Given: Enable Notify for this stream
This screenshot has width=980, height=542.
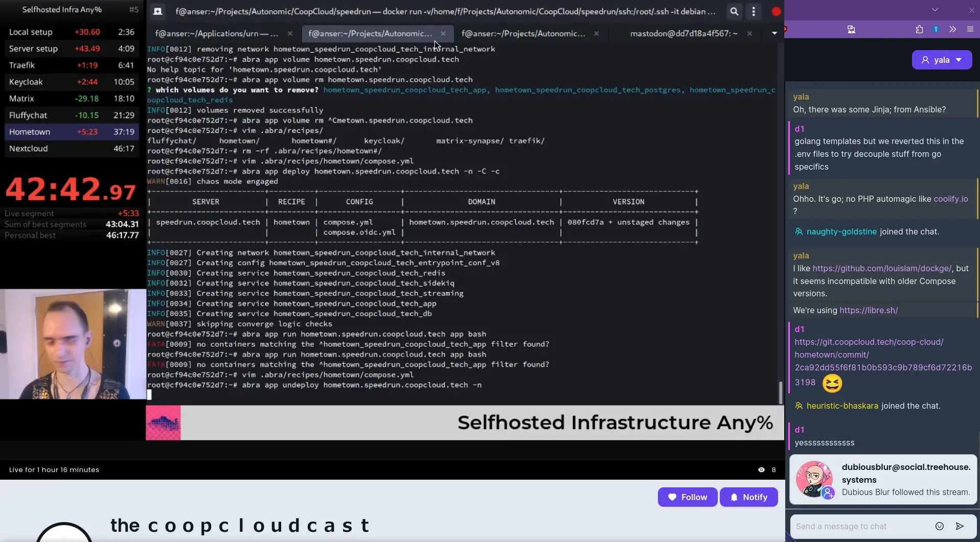Looking at the screenshot, I should 748,497.
